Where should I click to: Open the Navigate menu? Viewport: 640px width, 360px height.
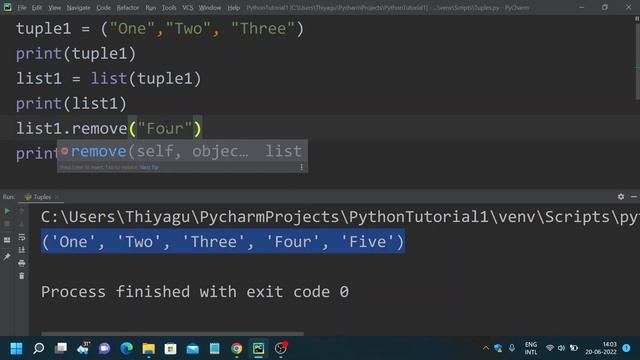pos(78,8)
